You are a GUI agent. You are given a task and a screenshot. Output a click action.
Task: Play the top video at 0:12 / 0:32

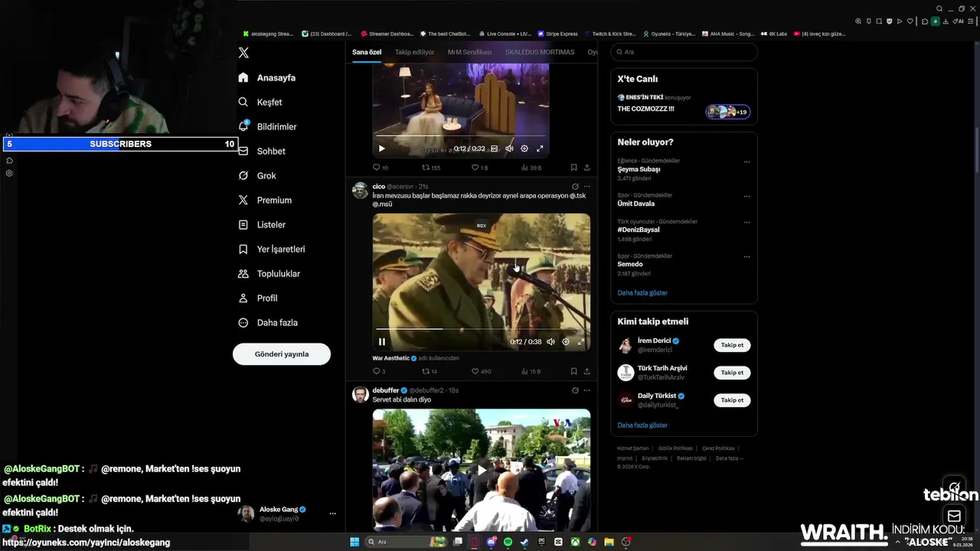(382, 148)
